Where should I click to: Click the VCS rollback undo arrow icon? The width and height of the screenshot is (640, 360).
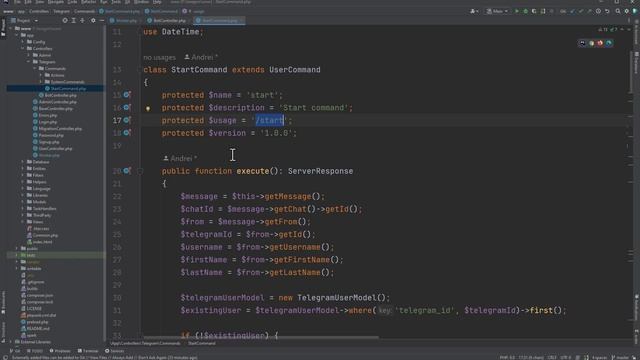(607, 11)
